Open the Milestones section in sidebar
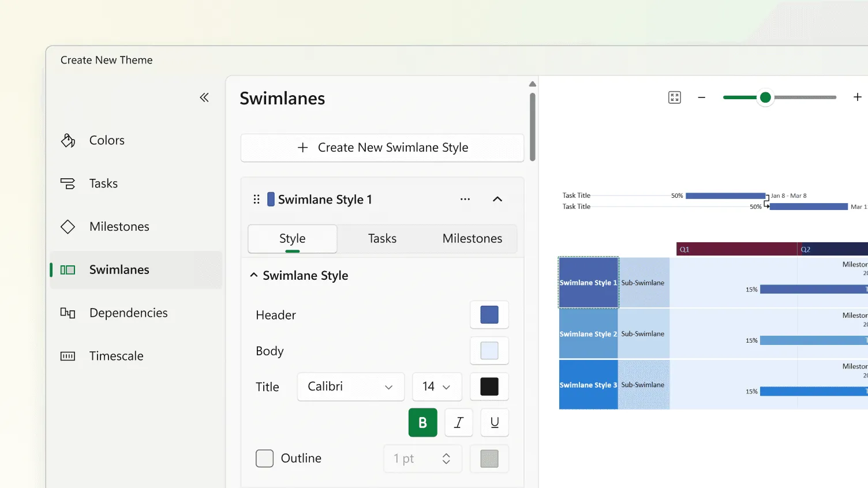This screenshot has height=488, width=868. tap(136, 227)
